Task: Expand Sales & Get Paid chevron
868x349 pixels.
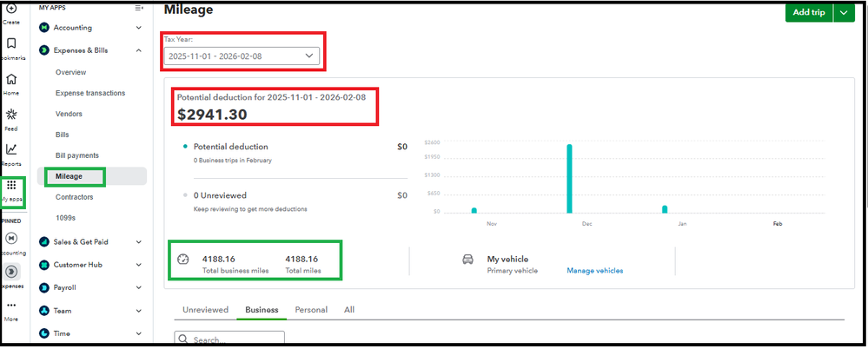Action: coord(138,241)
